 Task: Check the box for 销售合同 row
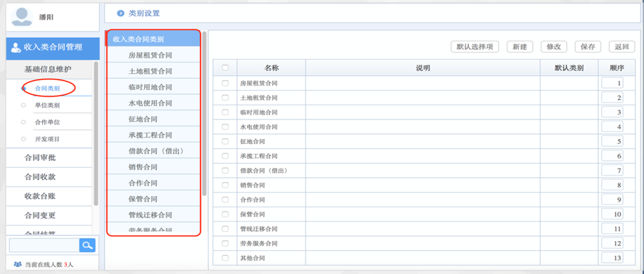point(225,185)
